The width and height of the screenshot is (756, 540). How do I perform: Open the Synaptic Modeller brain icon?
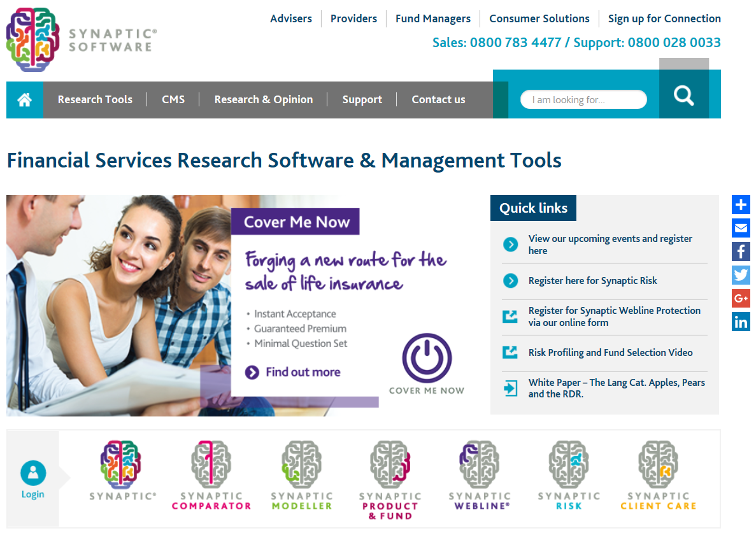point(301,464)
